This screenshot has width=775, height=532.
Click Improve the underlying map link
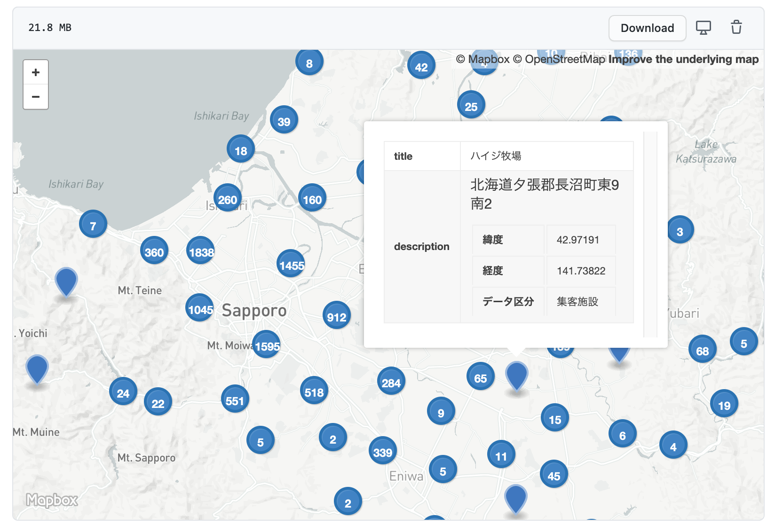(x=683, y=59)
